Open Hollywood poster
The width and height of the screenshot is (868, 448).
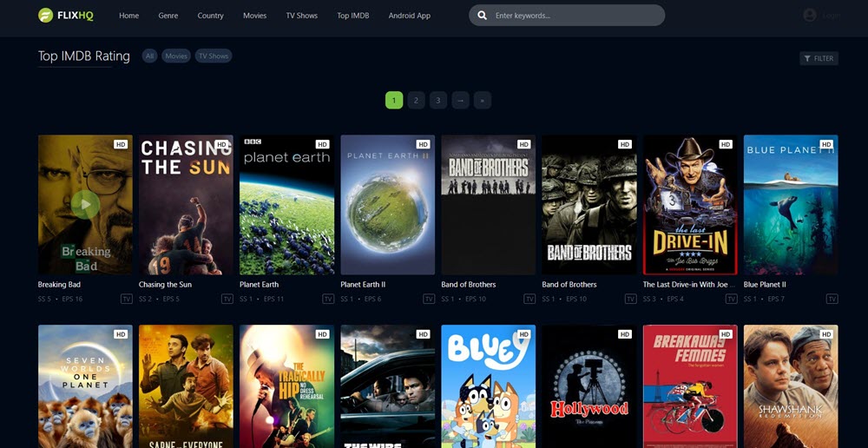[589, 386]
